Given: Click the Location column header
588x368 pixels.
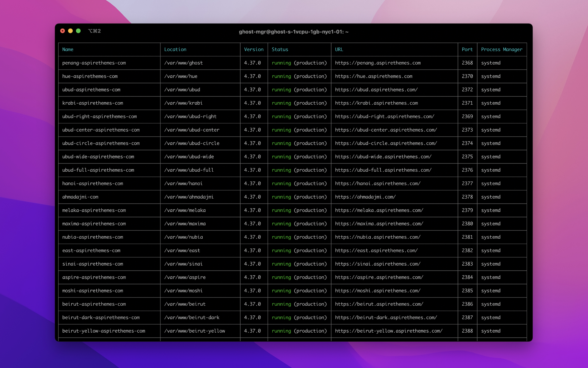Looking at the screenshot, I should pyautogui.click(x=175, y=49).
